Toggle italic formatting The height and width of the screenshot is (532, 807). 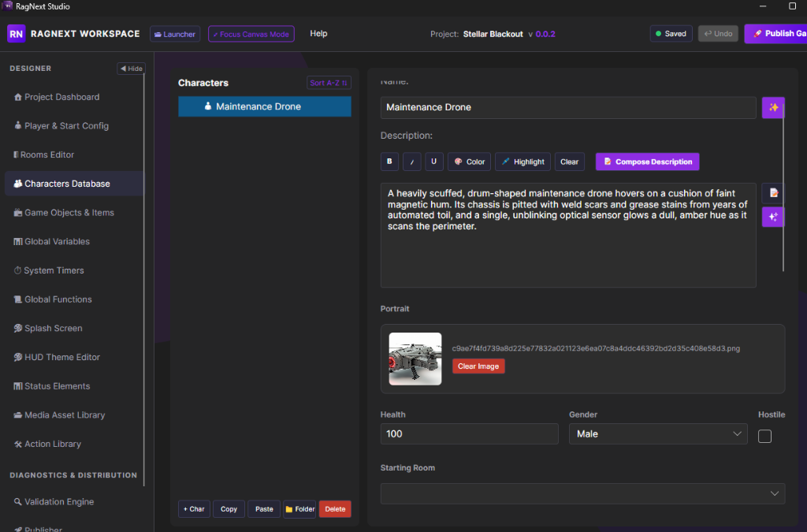411,162
